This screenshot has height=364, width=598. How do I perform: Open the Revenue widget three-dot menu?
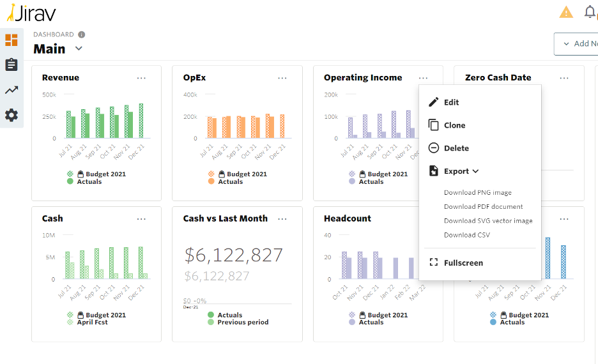141,78
